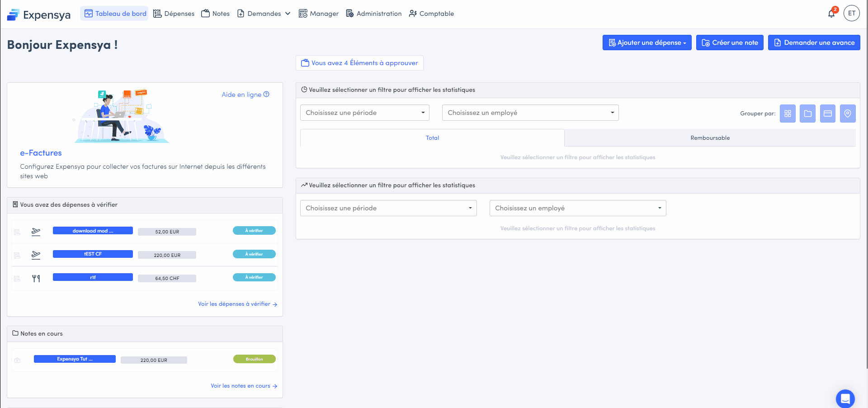
Task: Click the 64,50 CHF amount
Action: 167,279
